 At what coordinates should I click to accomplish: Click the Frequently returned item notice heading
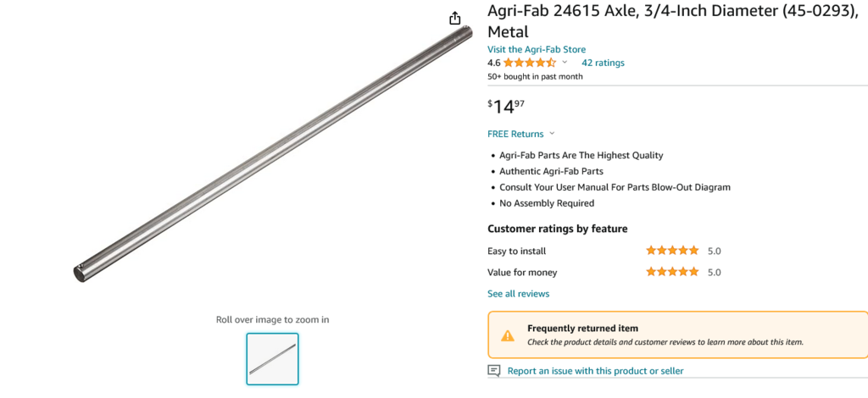[x=582, y=329]
